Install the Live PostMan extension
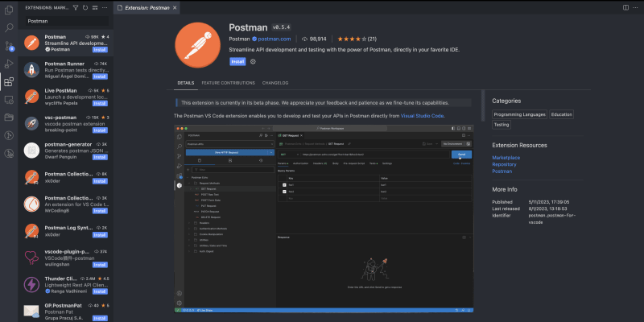 100,104
